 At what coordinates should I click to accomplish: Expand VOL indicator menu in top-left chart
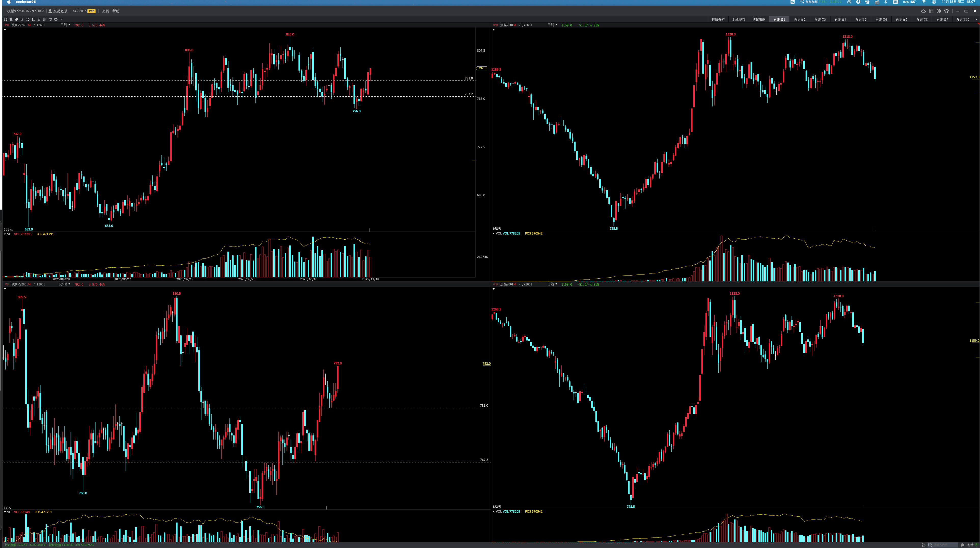[5, 234]
